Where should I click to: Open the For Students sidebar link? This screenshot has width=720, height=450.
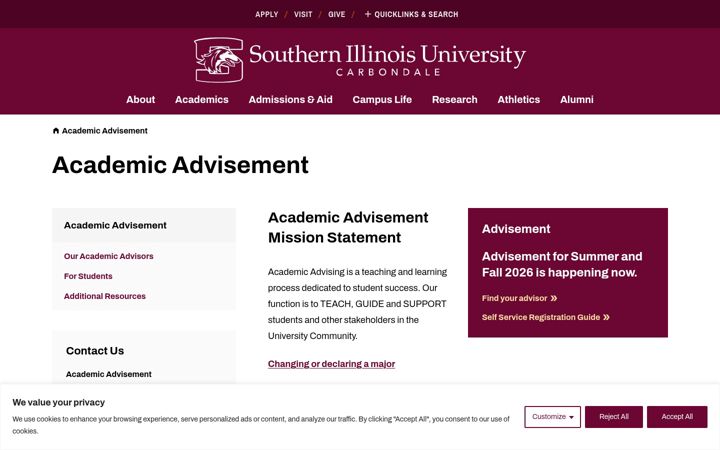coord(88,276)
